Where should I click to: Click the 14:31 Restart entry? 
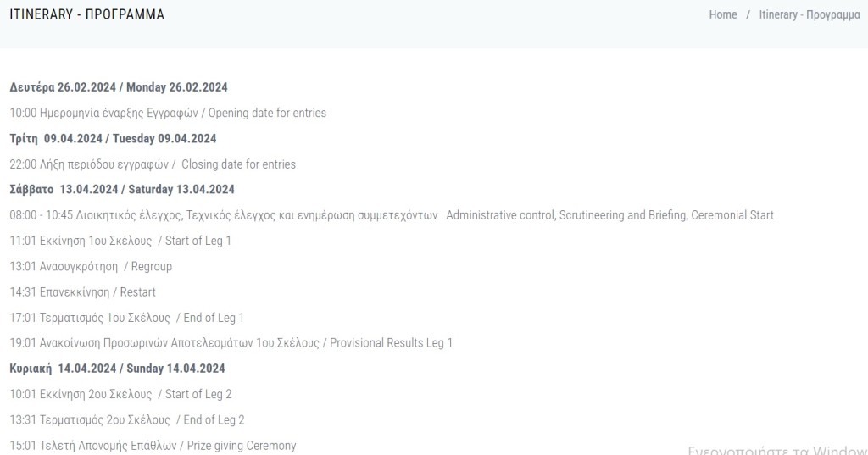[x=82, y=292]
